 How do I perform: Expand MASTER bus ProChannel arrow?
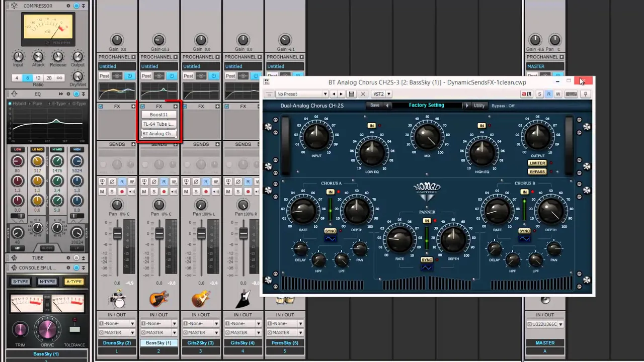click(x=561, y=57)
